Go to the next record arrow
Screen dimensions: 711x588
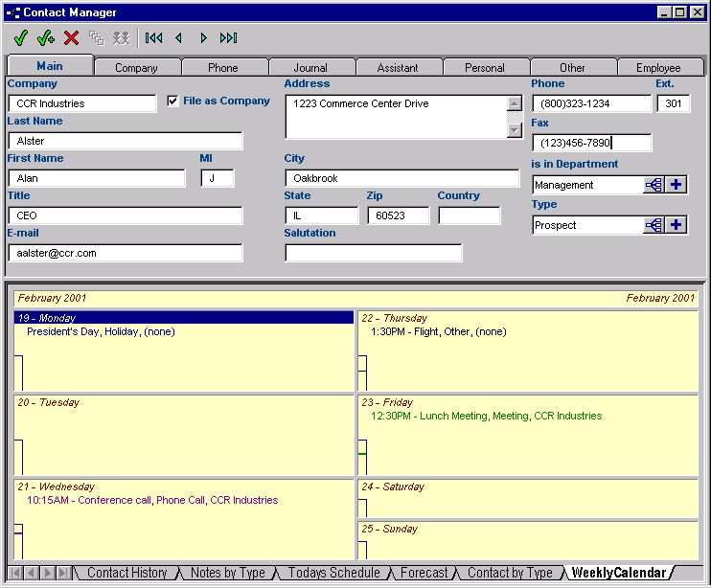pos(203,38)
